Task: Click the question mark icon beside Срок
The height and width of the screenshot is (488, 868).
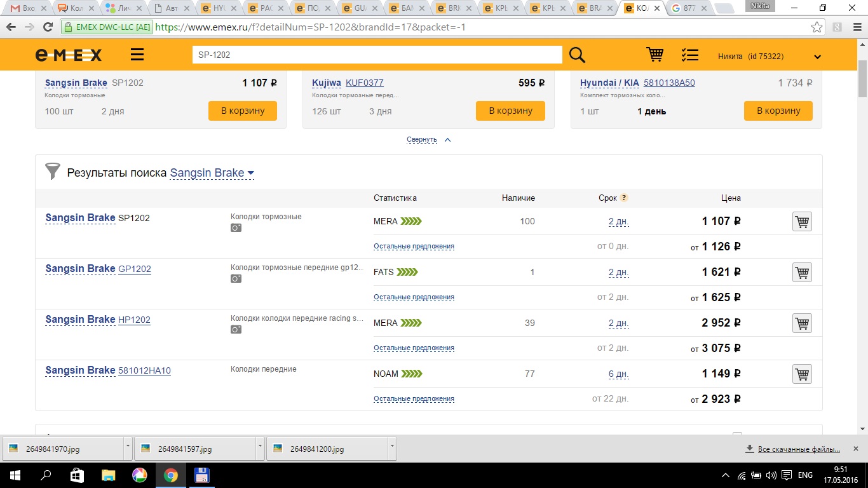Action: click(x=624, y=198)
